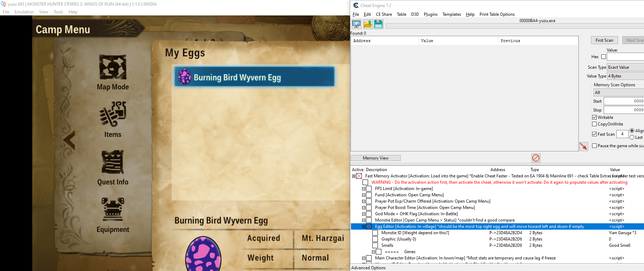
Task: Open the Table menu
Action: pyautogui.click(x=402, y=14)
